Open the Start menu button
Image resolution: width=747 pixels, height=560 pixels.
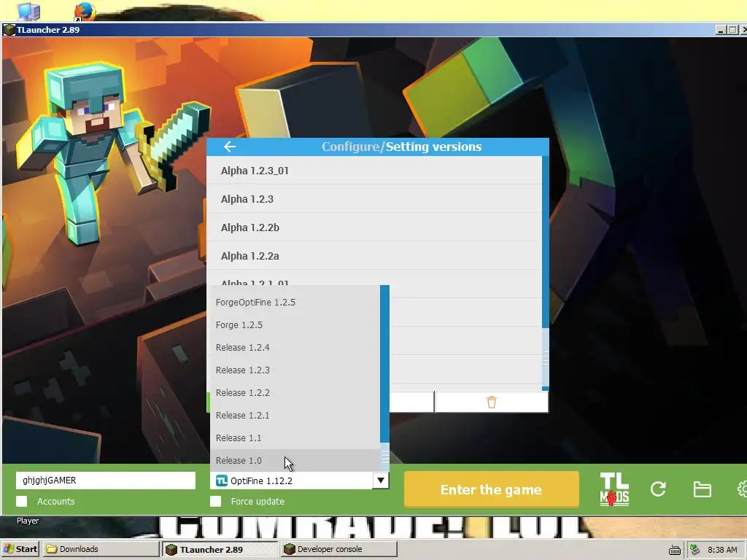(x=20, y=549)
